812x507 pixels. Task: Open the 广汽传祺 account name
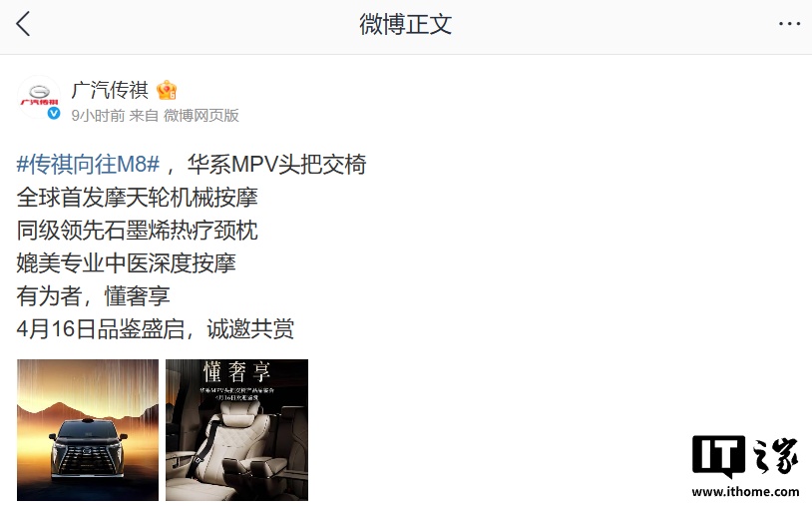110,90
